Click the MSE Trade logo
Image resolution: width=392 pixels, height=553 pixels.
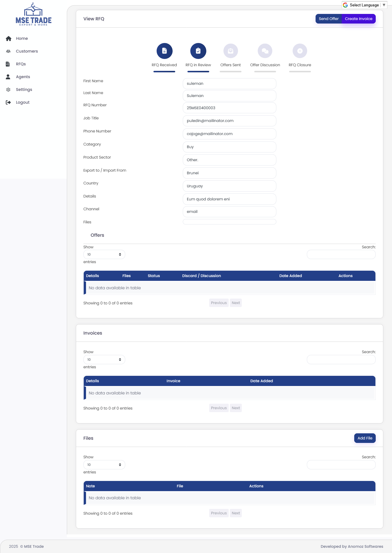click(33, 15)
